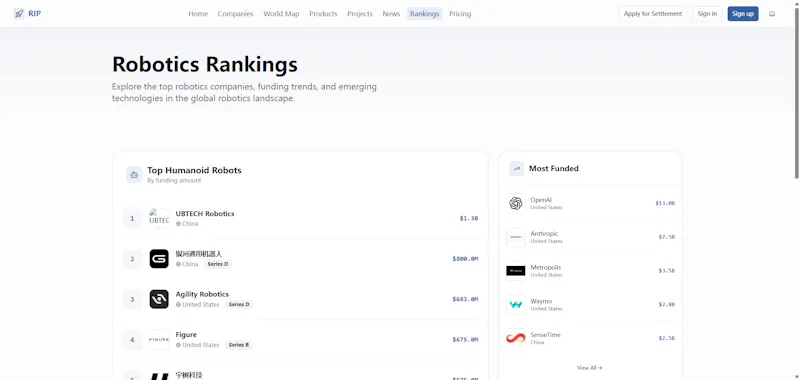Open the Products nav item
The height and width of the screenshot is (380, 800).
click(323, 14)
